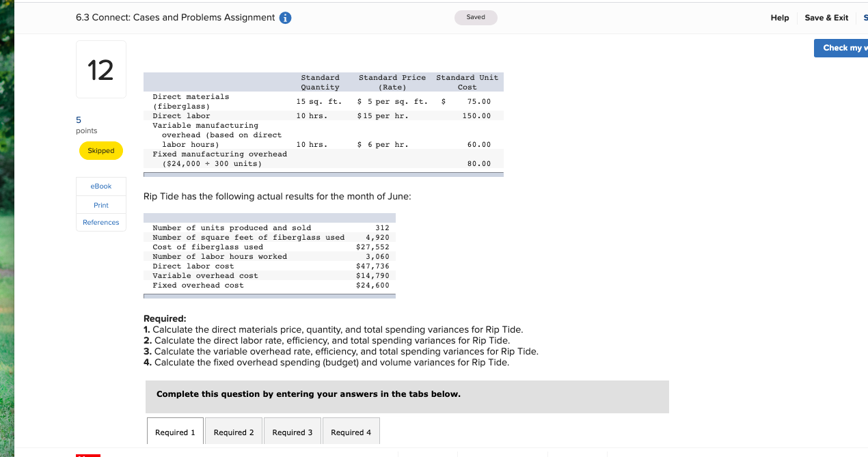
Task: Open the Help menu
Action: (x=779, y=17)
